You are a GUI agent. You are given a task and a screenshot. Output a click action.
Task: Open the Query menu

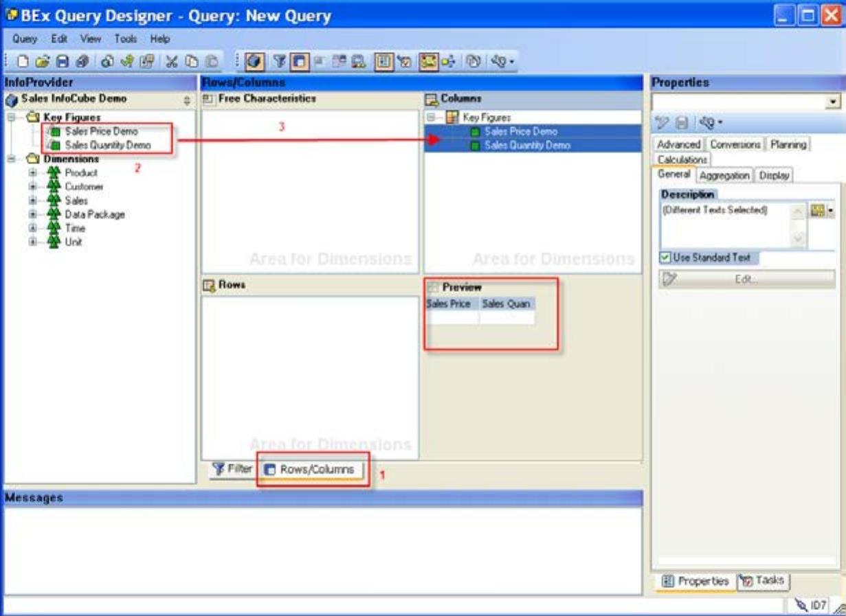(x=25, y=39)
